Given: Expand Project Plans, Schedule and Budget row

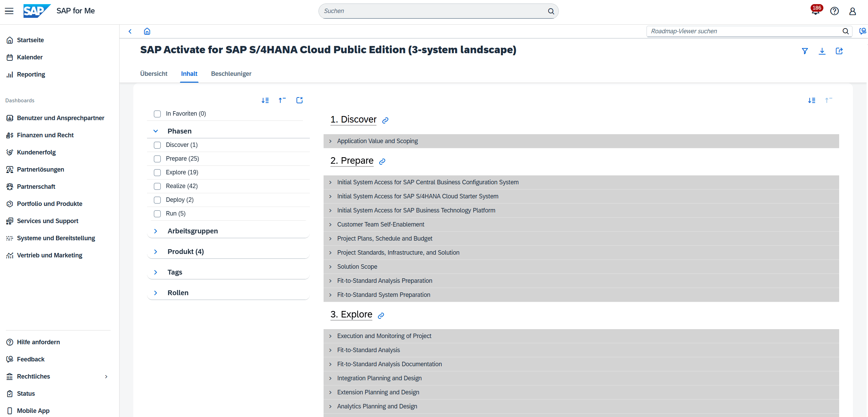Looking at the screenshot, I should pyautogui.click(x=581, y=239).
